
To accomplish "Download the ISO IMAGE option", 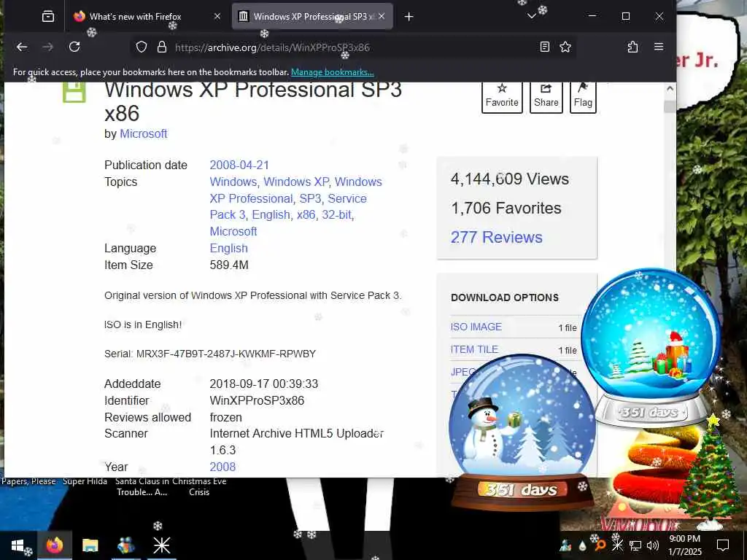I will (x=476, y=327).
